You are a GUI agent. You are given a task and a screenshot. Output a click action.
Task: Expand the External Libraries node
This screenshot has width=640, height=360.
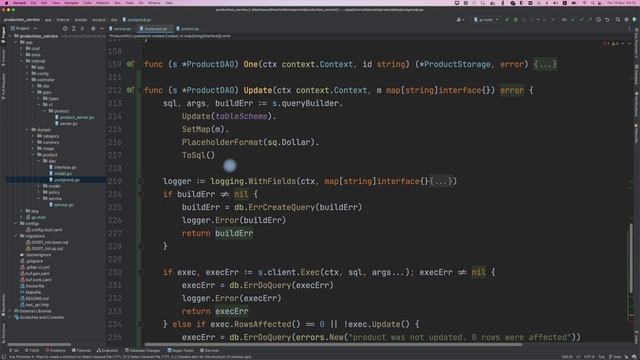[10, 311]
